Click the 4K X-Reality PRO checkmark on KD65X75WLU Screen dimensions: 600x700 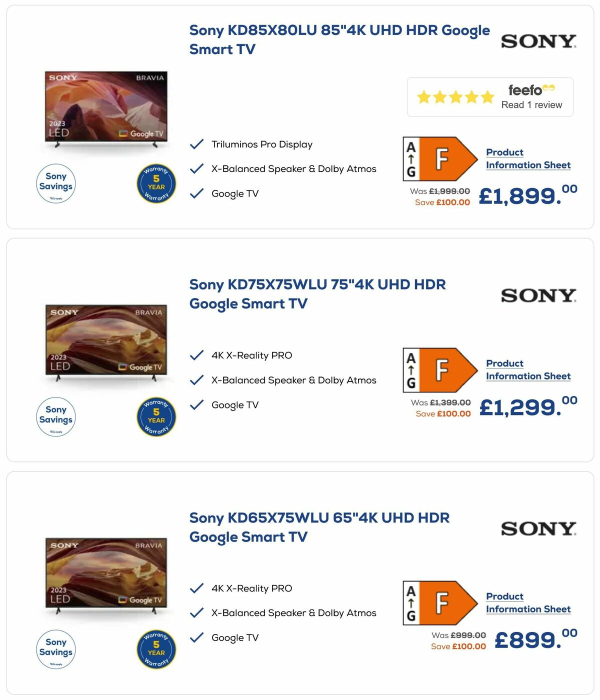click(x=196, y=588)
